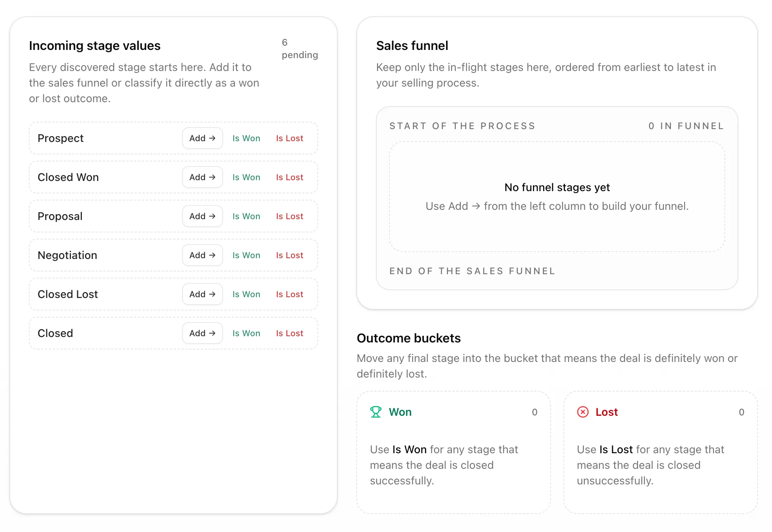Click the '0 IN FUNNEL' label
The width and height of the screenshot is (772, 532).
pos(686,126)
